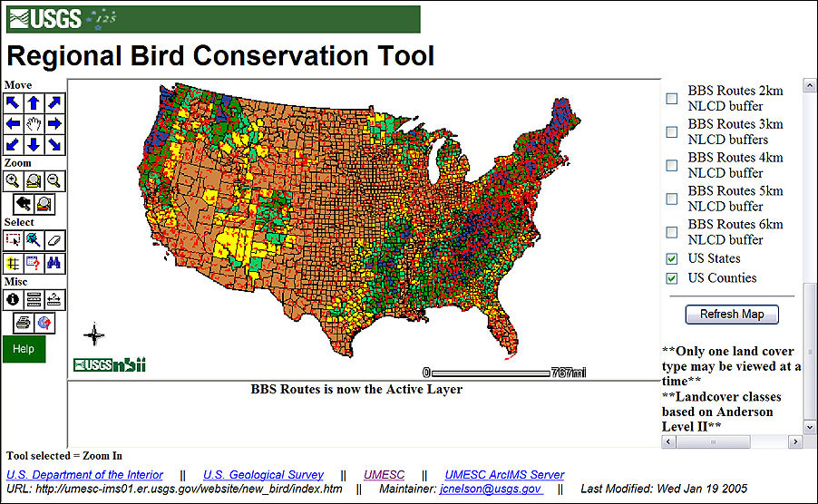This screenshot has width=818, height=504.
Task: Email maintainer jcnelson@usgs.gov link
Action: click(491, 489)
